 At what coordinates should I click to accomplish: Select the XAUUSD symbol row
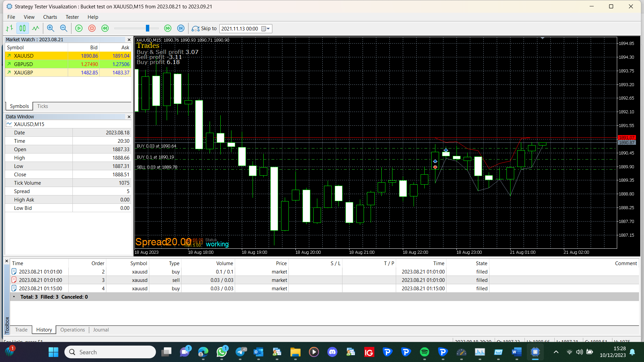coord(68,56)
